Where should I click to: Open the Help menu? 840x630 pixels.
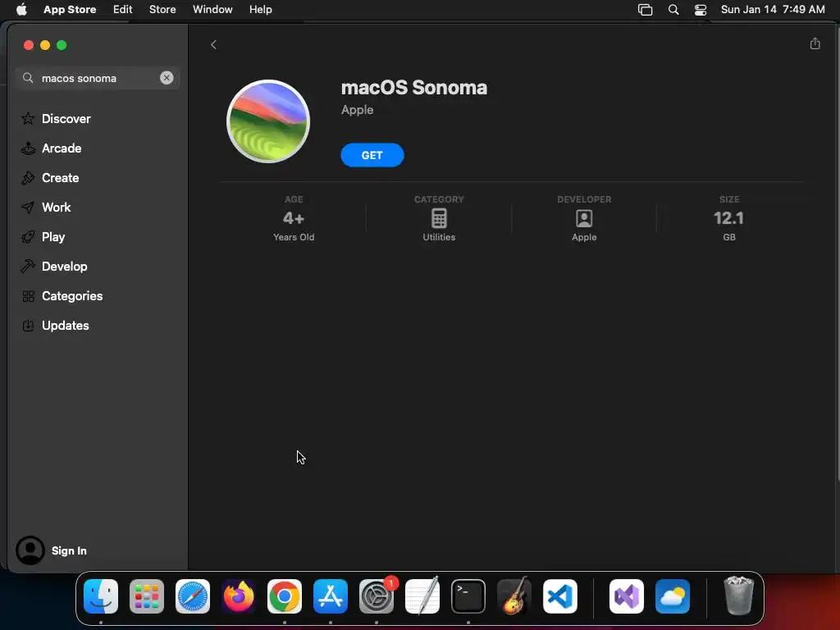260,9
